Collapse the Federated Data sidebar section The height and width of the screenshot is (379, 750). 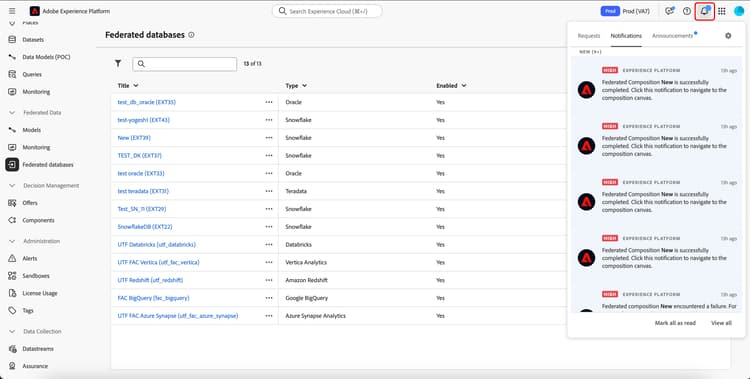[12, 112]
